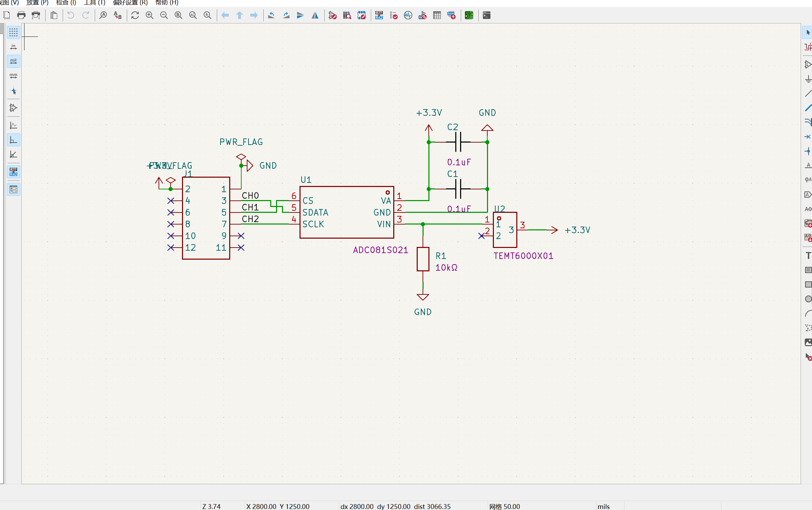Switch units to millimeters
This screenshot has width=812, height=510.
(13, 76)
